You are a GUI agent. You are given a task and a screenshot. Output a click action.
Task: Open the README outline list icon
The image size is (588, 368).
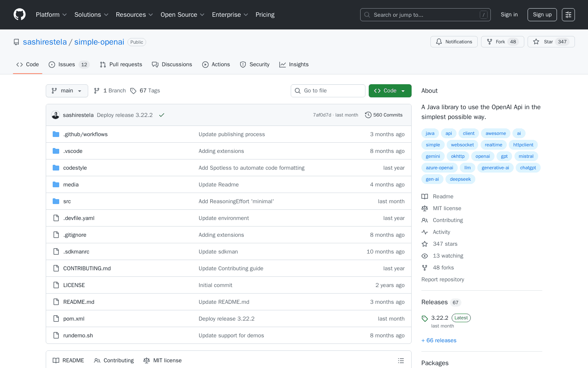401,360
